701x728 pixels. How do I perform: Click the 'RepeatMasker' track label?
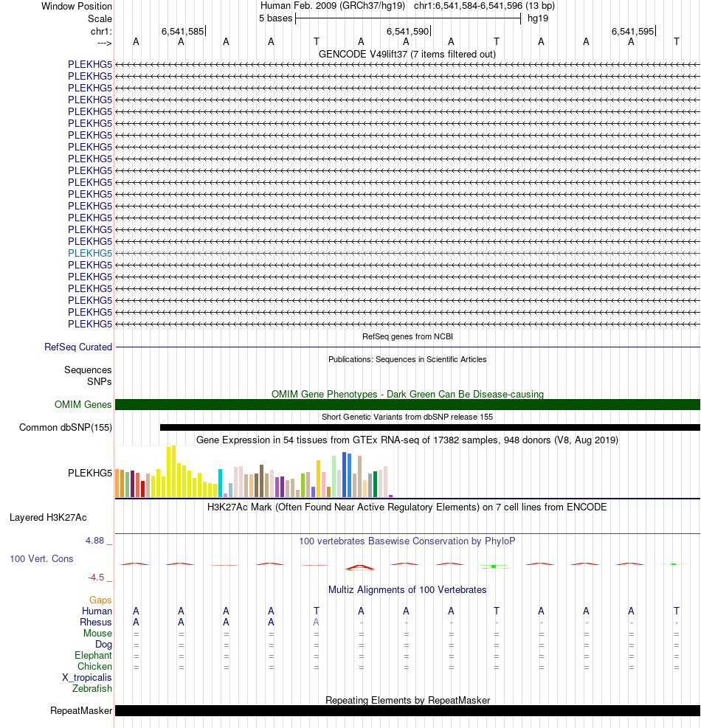point(81,711)
